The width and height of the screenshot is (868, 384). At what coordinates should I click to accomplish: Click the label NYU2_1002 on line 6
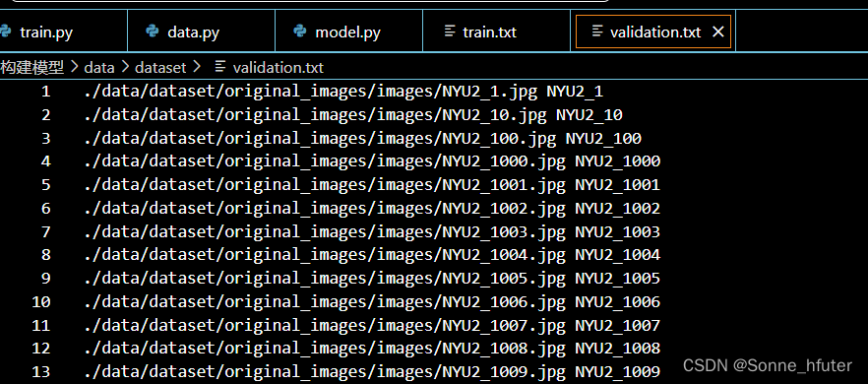(618, 209)
